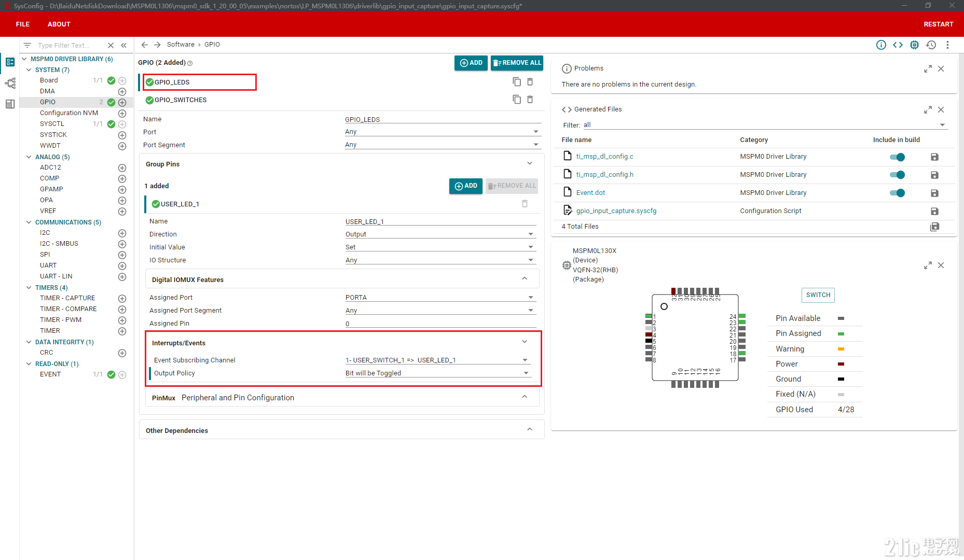
Task: Show the Problems info icon in toolbar
Action: click(881, 45)
